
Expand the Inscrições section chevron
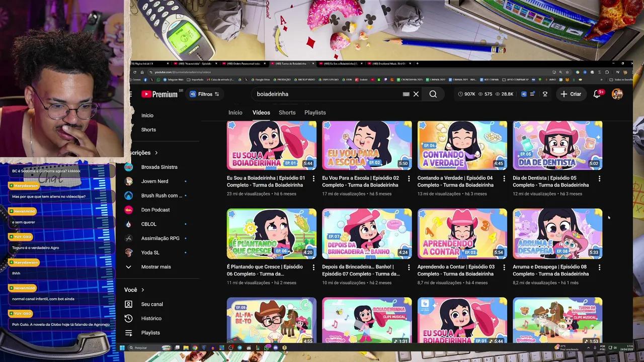(156, 153)
